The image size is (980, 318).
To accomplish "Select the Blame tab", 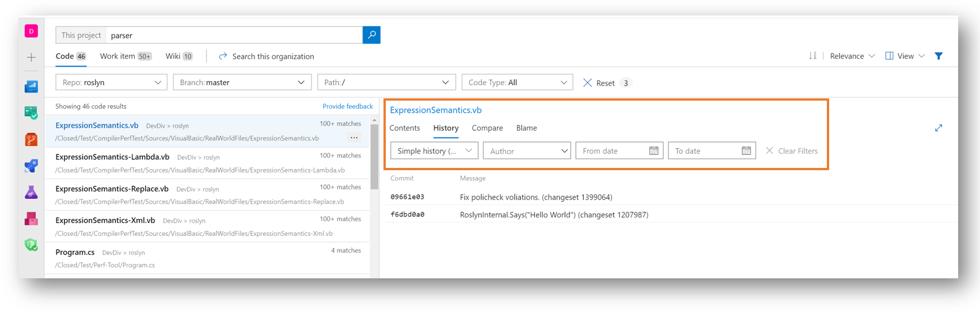I will (526, 128).
